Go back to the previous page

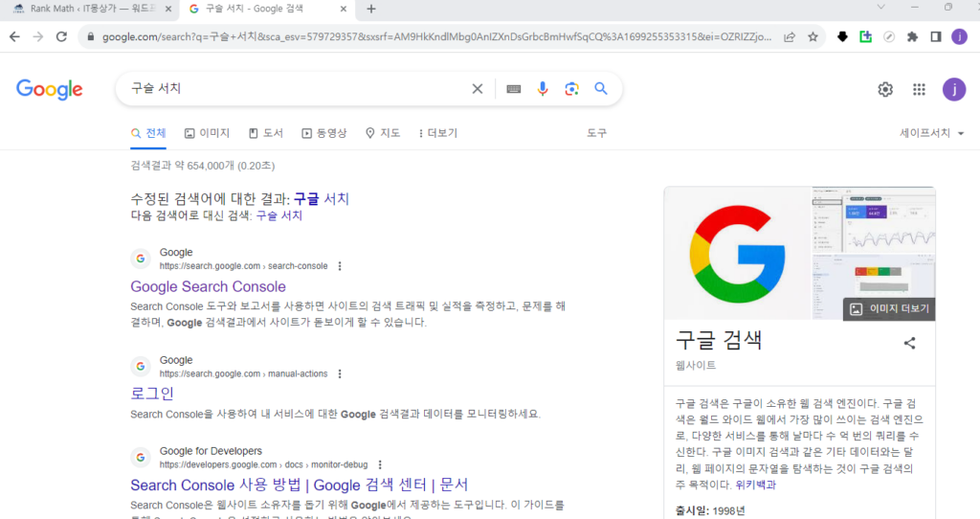14,37
